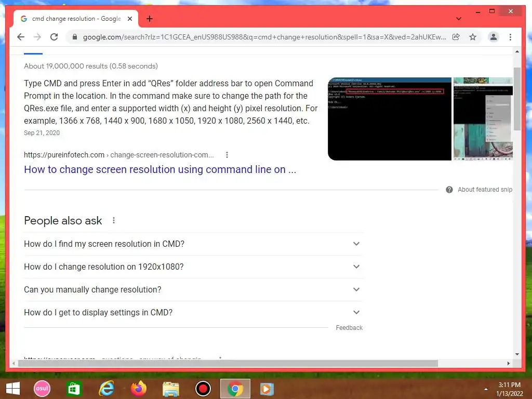The height and width of the screenshot is (399, 532).
Task: View site information padlock icon
Action: coord(75,37)
